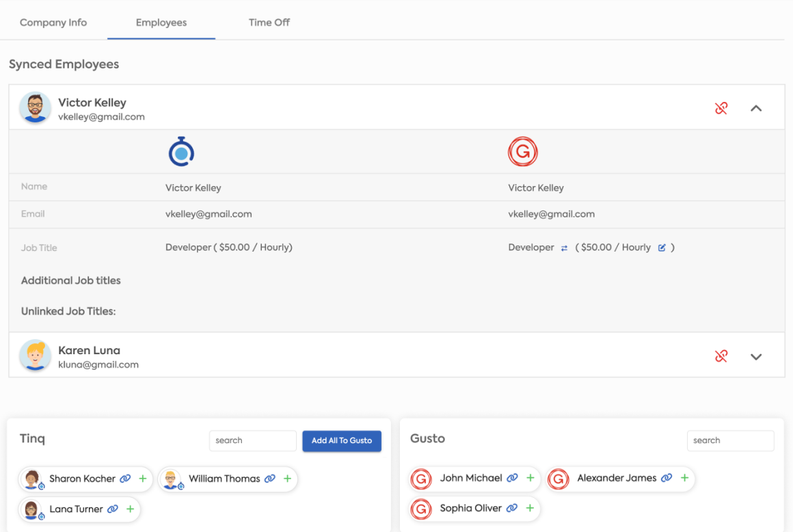
Task: Edit the $50.00 hourly rate in Gusto
Action: coord(662,248)
